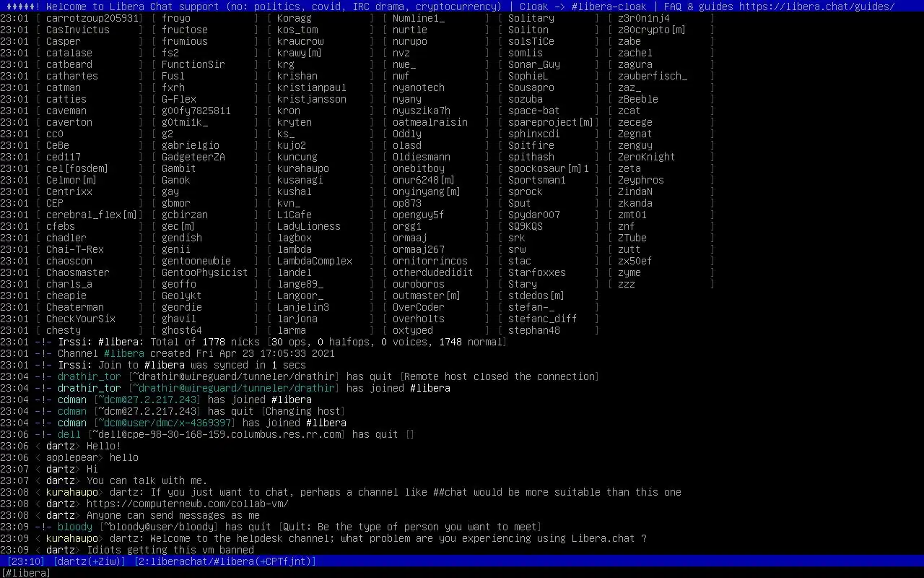Select nick otherdudedidit in the nick list

[x=433, y=272]
